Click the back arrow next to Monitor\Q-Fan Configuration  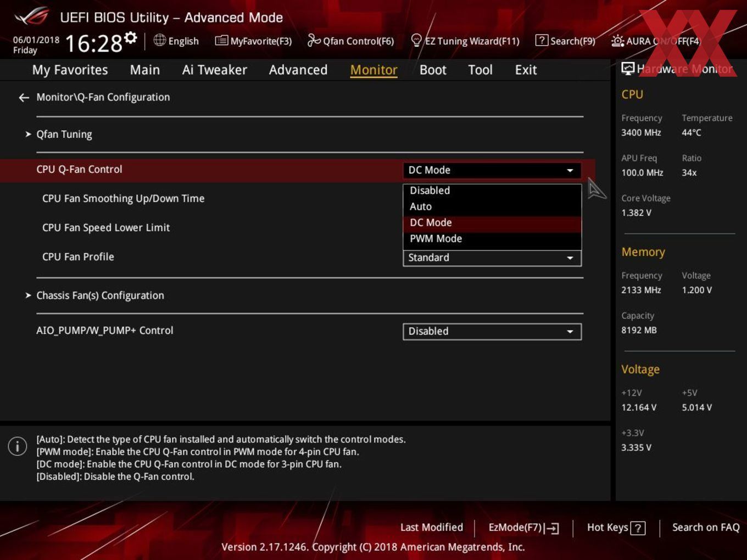coord(24,98)
